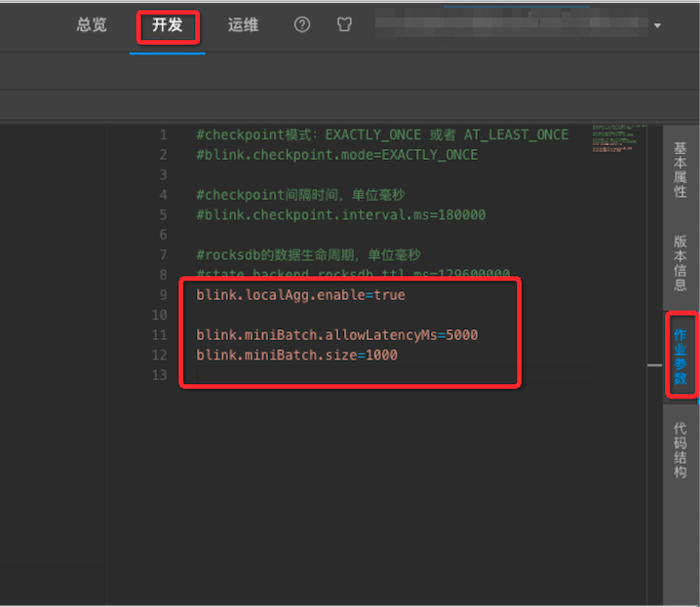Open the help question mark icon
The width and height of the screenshot is (700, 607).
302,24
